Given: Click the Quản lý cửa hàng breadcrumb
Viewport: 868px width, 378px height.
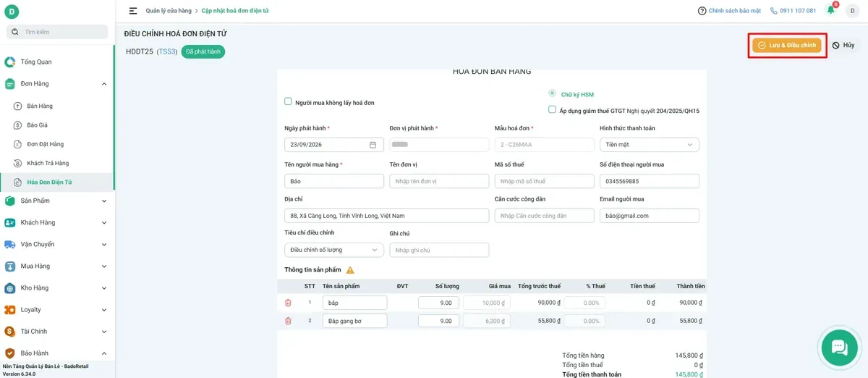Looking at the screenshot, I should (169, 11).
